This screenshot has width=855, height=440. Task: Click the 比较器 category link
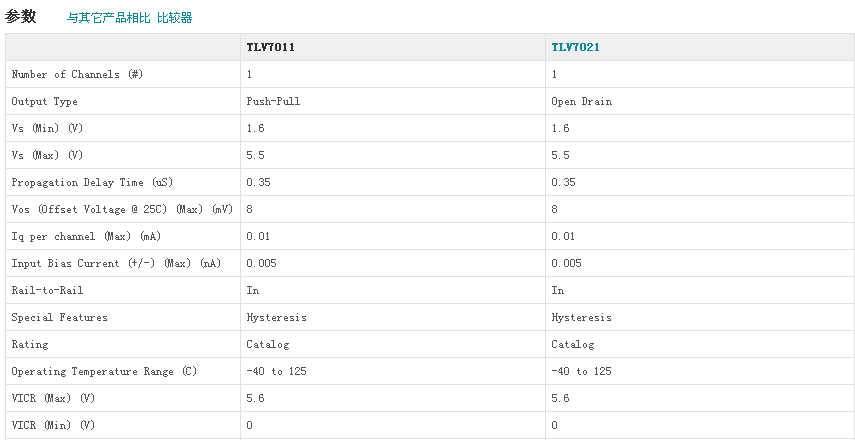click(175, 18)
